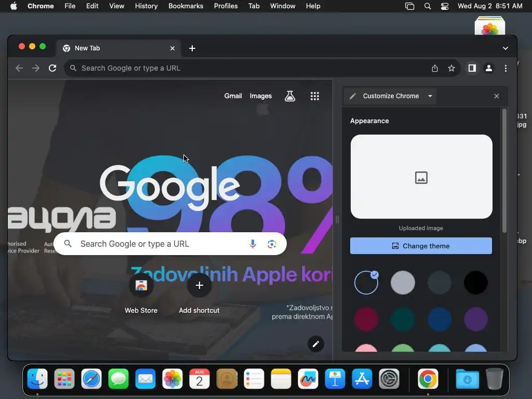Choose the dark red color swatch
532x399 pixels.
click(366, 320)
